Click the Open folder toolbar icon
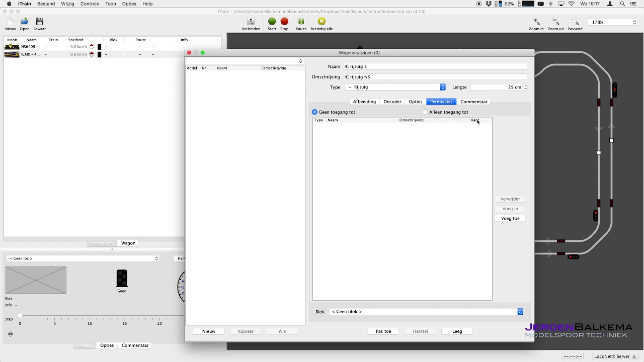The width and height of the screenshot is (644, 362). click(x=24, y=22)
